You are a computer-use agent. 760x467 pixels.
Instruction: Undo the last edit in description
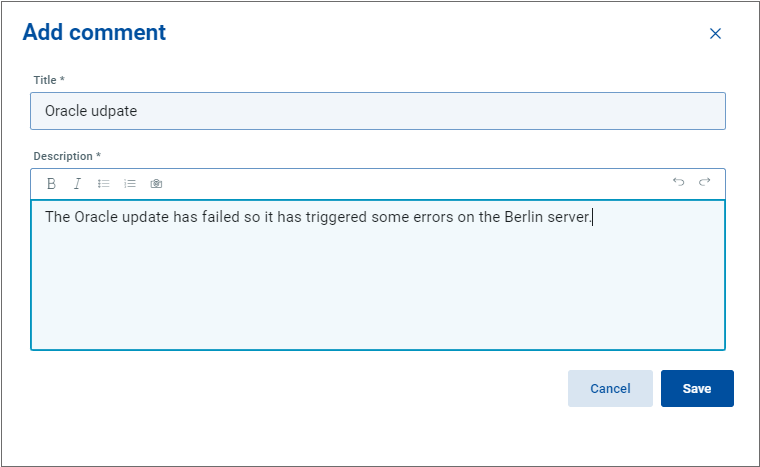pyautogui.click(x=679, y=183)
